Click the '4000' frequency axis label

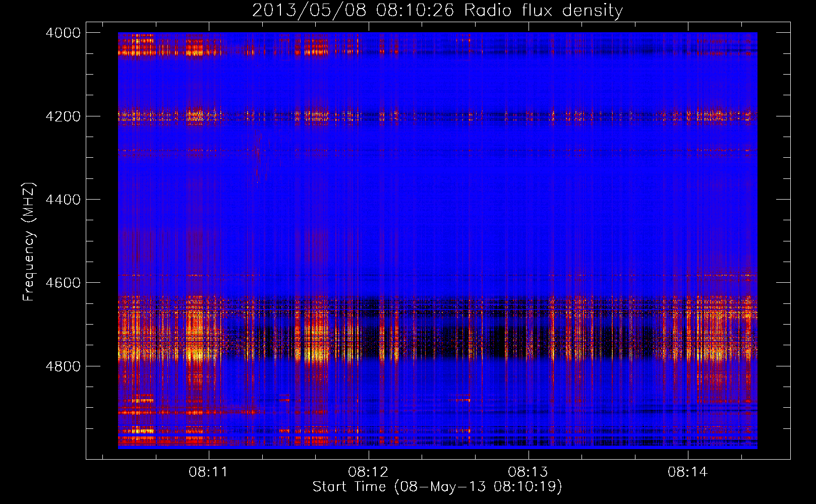[x=63, y=33]
